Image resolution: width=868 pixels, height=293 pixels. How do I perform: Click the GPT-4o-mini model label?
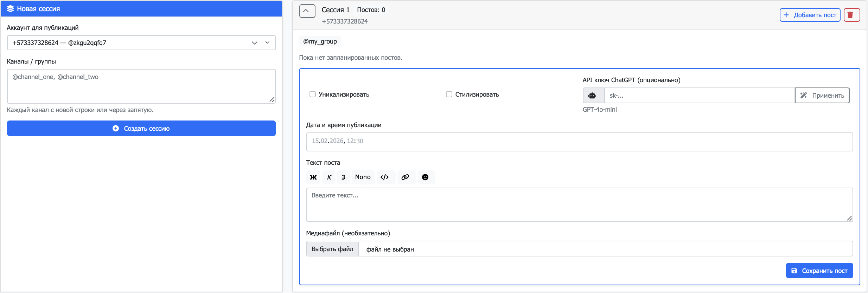[x=600, y=110]
